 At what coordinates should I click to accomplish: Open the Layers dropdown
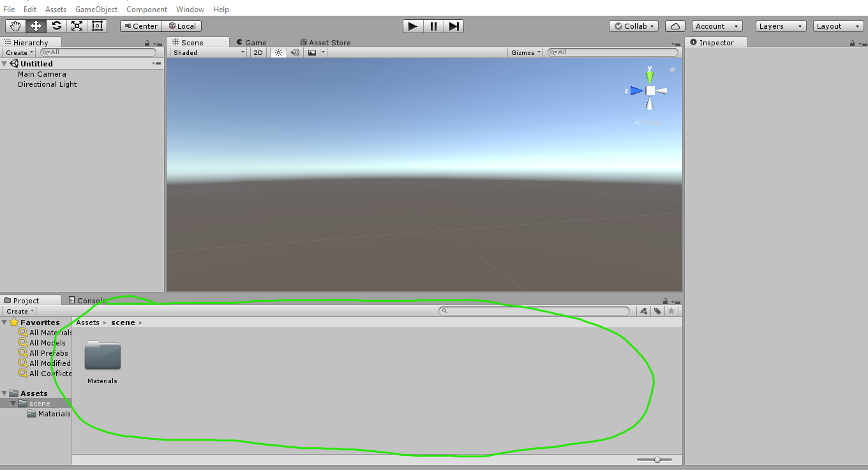click(x=781, y=26)
